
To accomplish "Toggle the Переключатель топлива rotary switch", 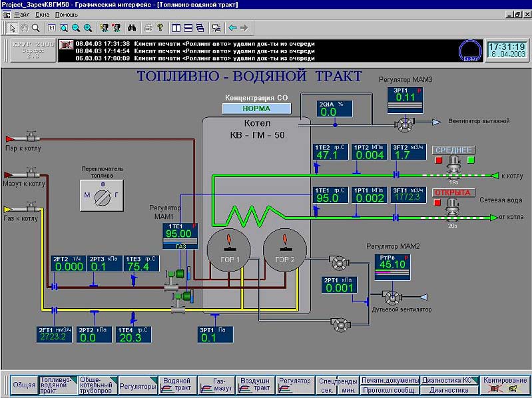I will (102, 196).
